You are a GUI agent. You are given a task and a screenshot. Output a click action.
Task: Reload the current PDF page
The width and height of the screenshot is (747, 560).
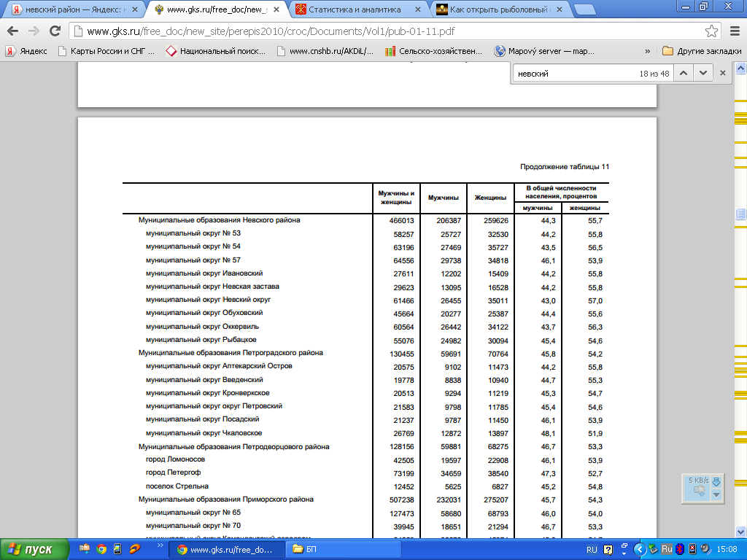55,31
